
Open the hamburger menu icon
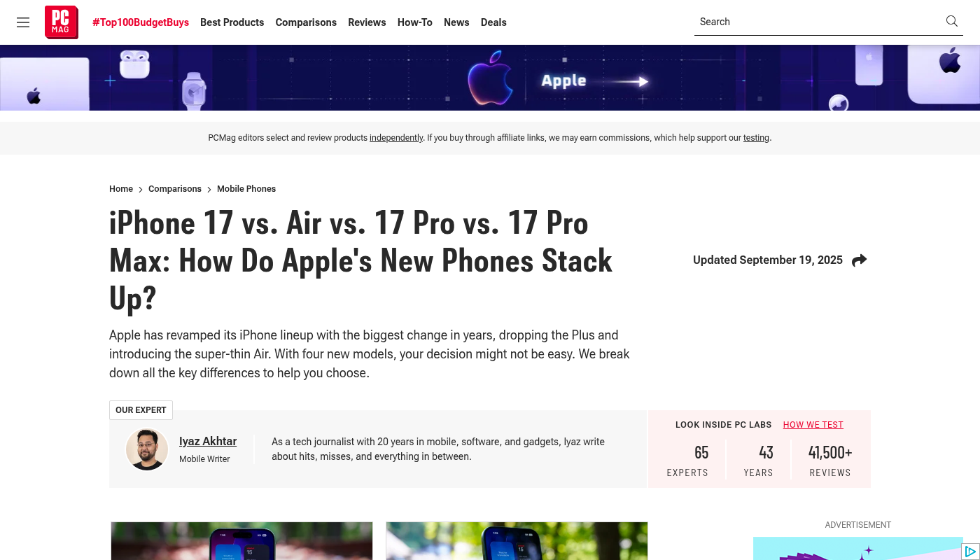point(23,22)
